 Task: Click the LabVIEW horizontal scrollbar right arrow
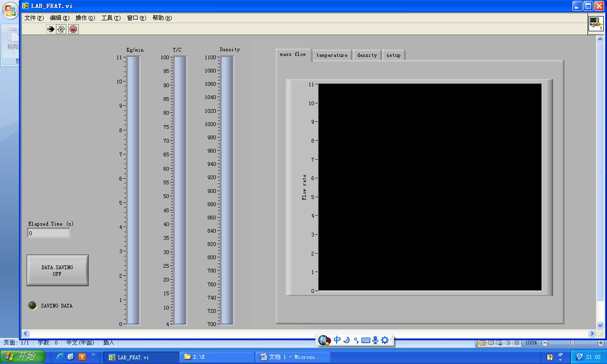(x=592, y=334)
